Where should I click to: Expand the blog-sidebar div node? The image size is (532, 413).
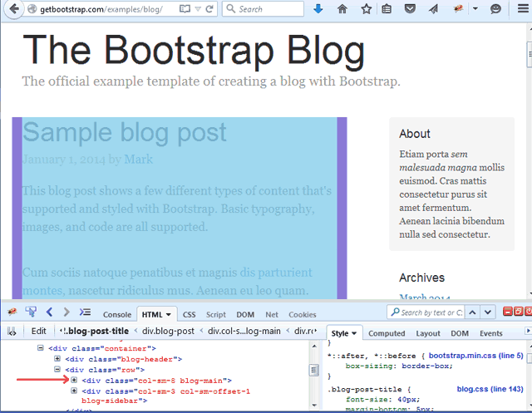click(74, 391)
